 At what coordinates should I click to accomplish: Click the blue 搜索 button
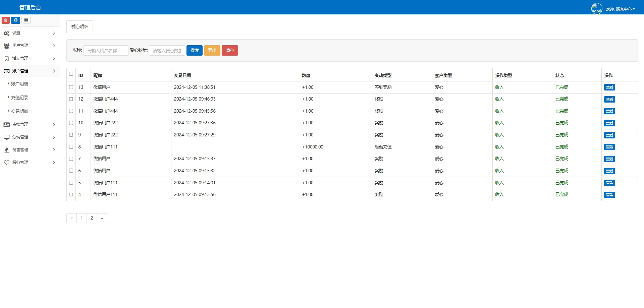pyautogui.click(x=194, y=50)
